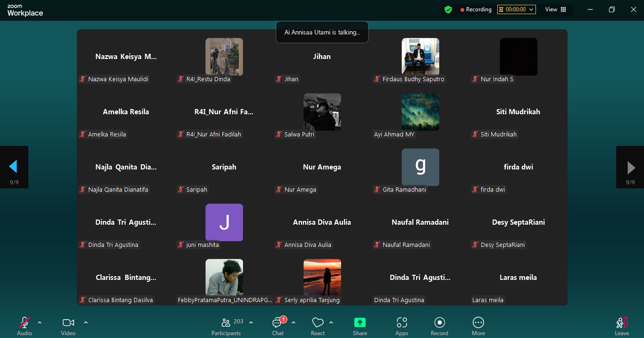Viewport: 644px width, 338px height.
Task: Select Gita Ramadhani's video tile
Action: [x=420, y=168]
